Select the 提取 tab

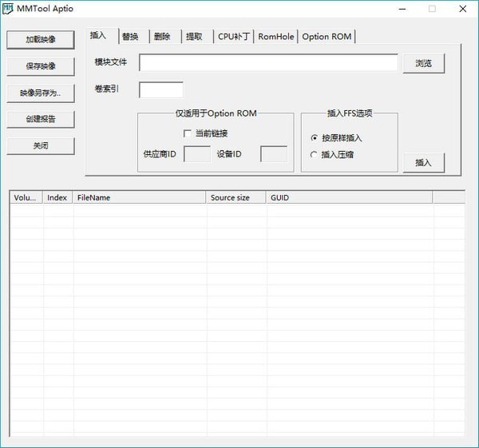(x=194, y=37)
